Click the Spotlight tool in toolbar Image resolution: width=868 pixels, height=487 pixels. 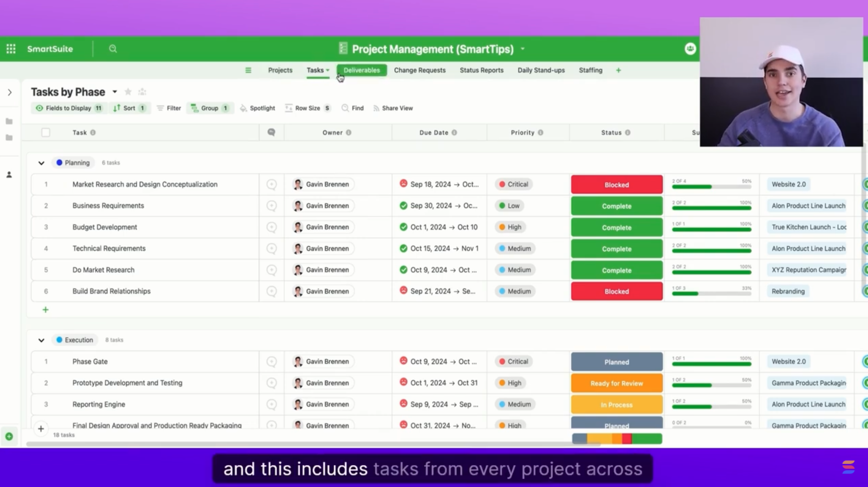point(257,108)
